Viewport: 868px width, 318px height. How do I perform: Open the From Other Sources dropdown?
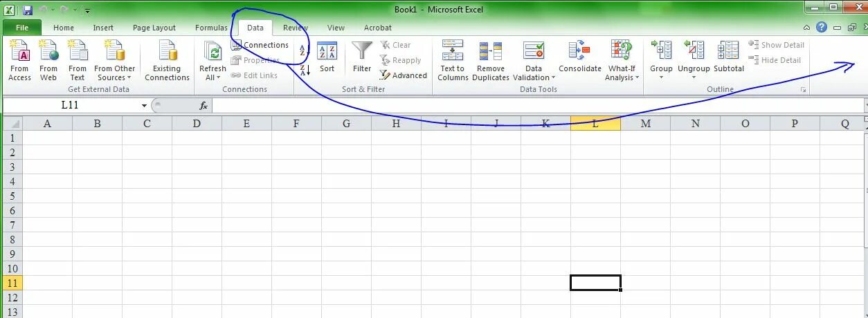114,60
